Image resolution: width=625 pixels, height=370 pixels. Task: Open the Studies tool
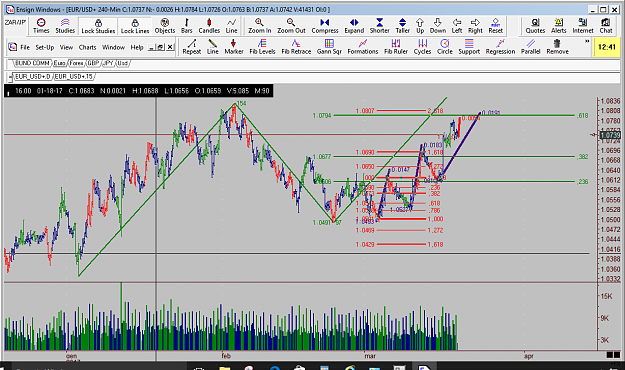(x=65, y=26)
